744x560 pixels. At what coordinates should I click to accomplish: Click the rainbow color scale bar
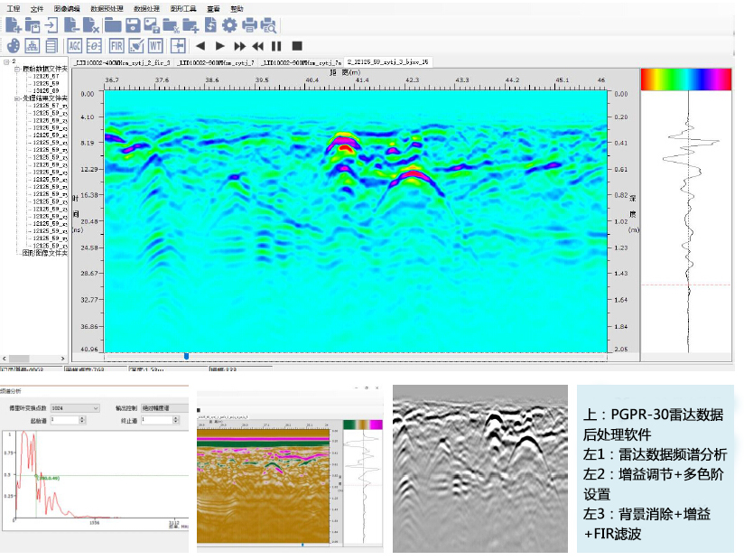tap(685, 79)
